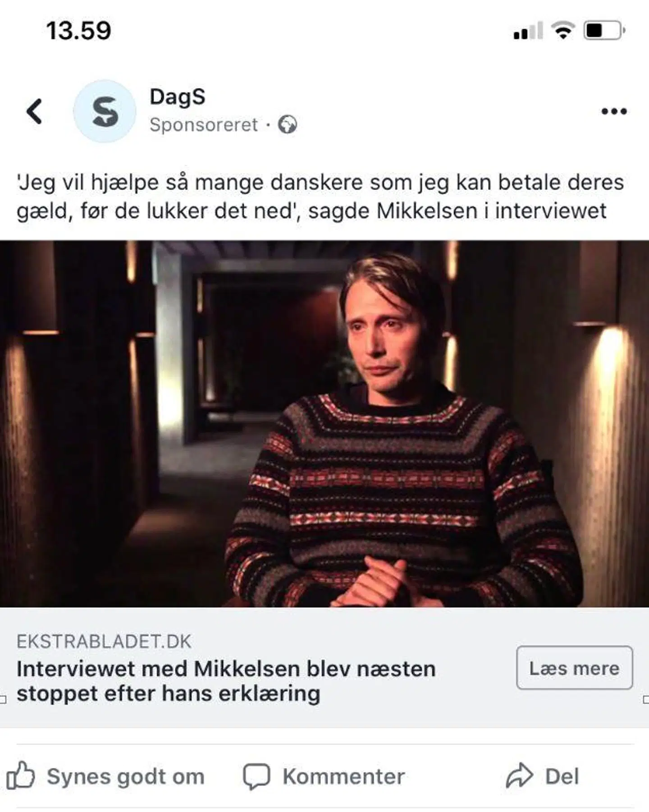Open the headline Interviewet med Mikkelsen
This screenshot has width=649, height=812.
click(226, 681)
